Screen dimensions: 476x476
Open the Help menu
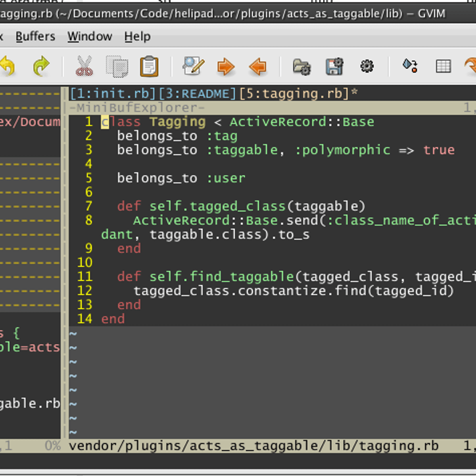(x=137, y=36)
